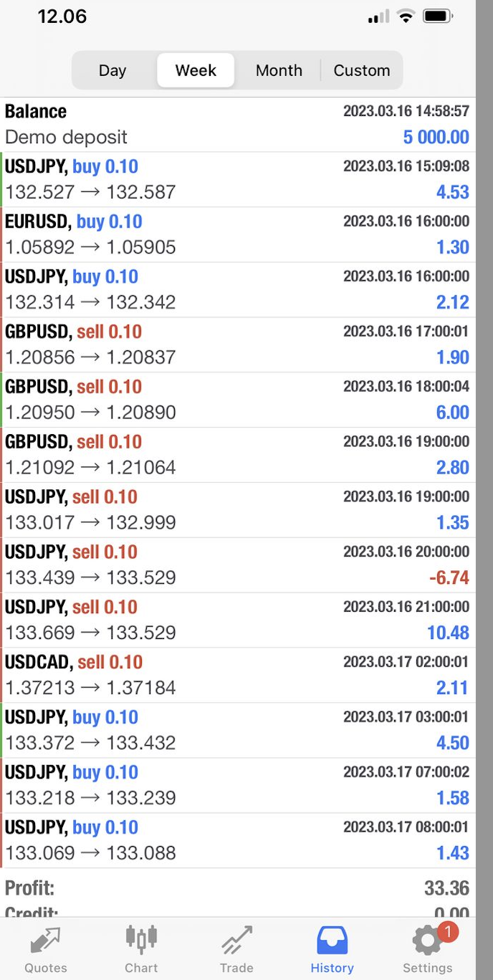Select the Week range segment

click(196, 70)
